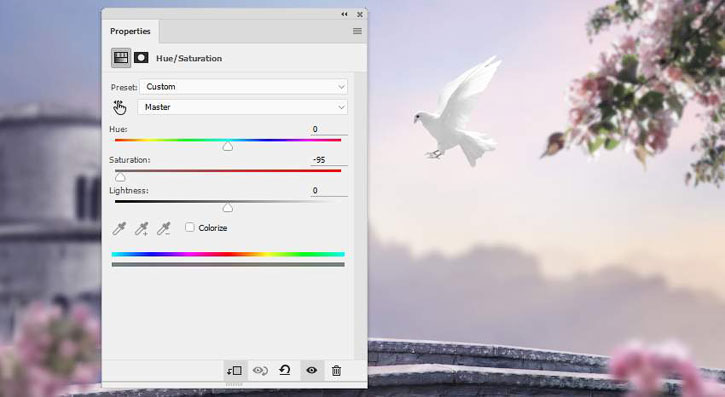Click the view previous state icon
Viewport: 725px width, 397px height.
point(260,371)
